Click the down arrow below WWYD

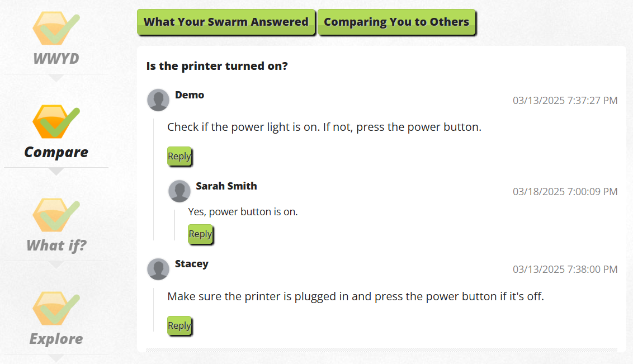tap(56, 78)
